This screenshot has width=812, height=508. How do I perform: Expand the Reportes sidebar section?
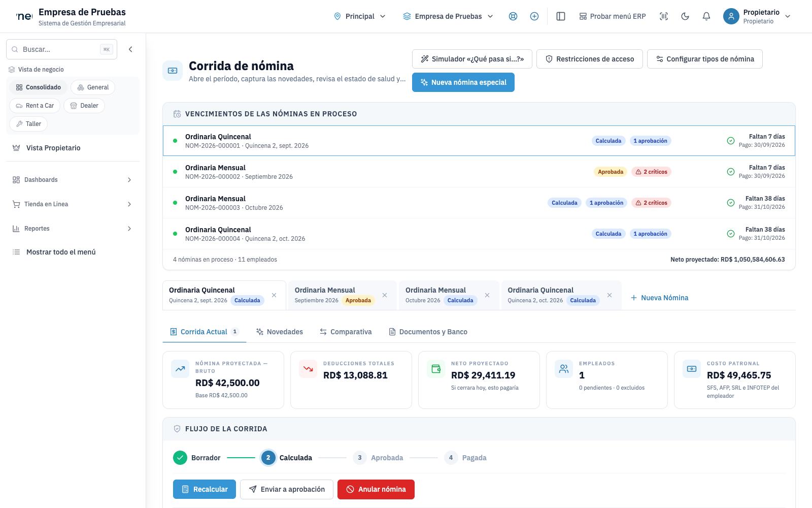pyautogui.click(x=73, y=229)
